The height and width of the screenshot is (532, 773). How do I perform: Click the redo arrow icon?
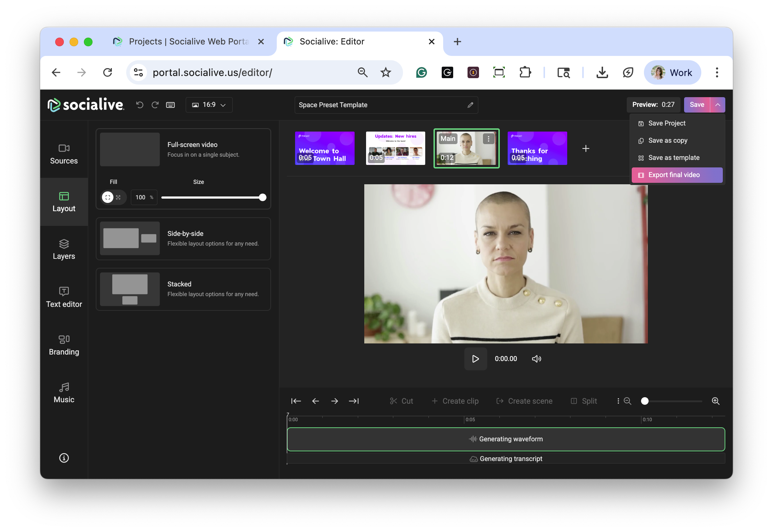click(x=155, y=105)
